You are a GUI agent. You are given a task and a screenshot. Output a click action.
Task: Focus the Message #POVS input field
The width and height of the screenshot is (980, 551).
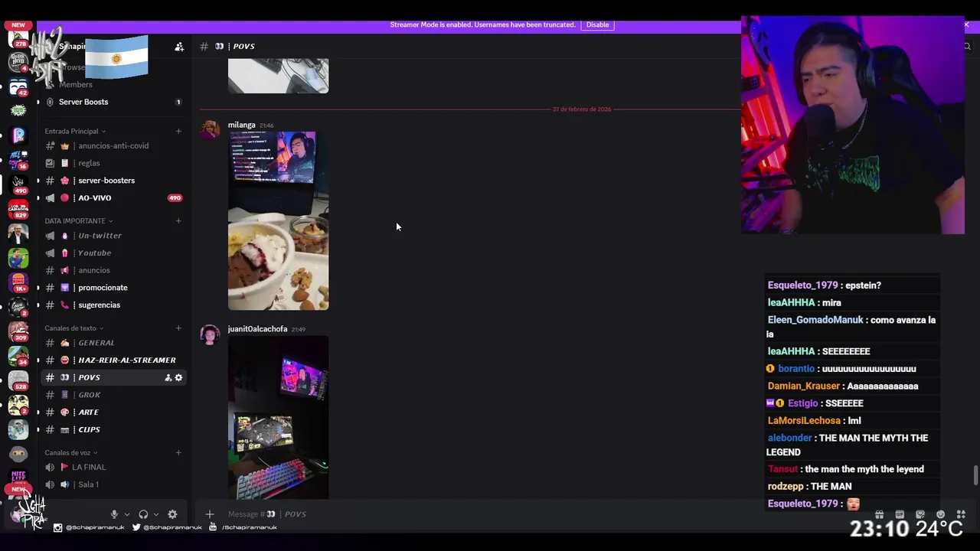(x=536, y=514)
